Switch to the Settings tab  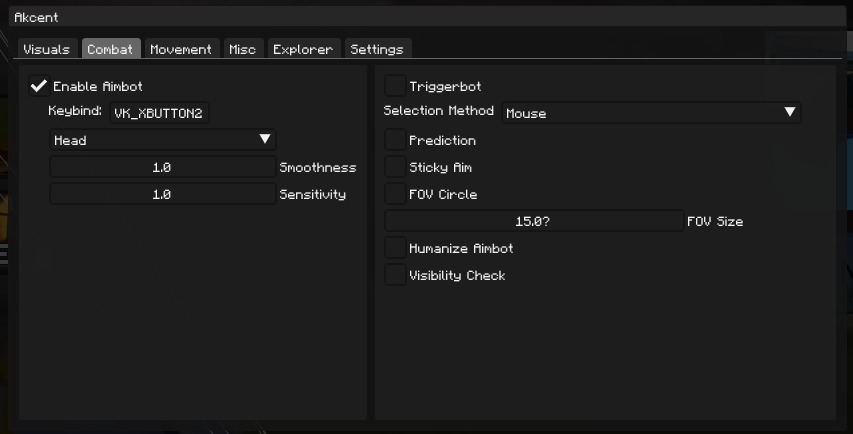(377, 49)
